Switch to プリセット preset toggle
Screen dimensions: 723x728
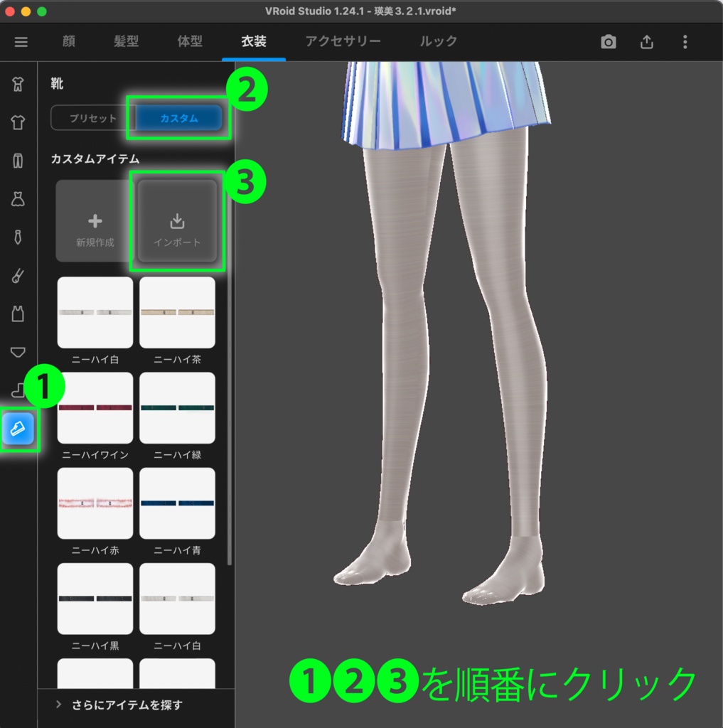(x=93, y=118)
